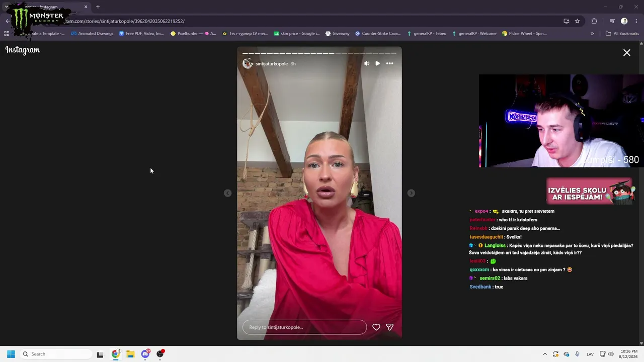The width and height of the screenshot is (644, 362).
Task: Open the browser Extensions puzzle icon
Action: coord(594,21)
